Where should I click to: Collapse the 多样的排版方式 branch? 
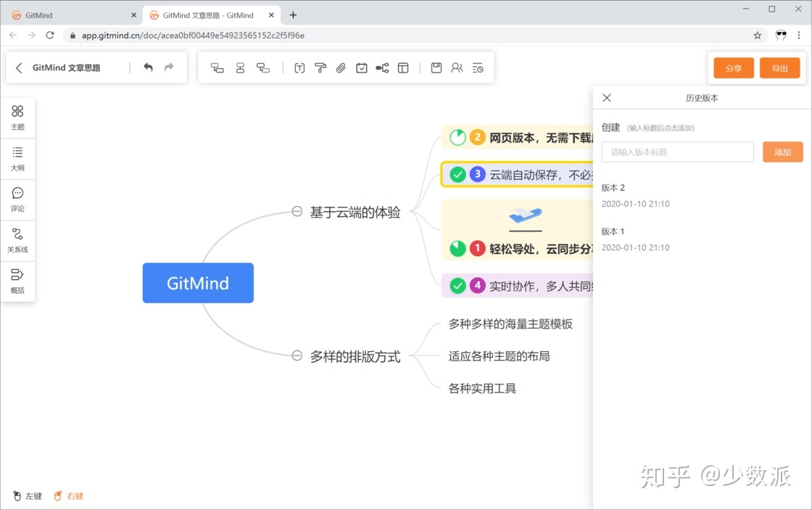[x=297, y=355]
